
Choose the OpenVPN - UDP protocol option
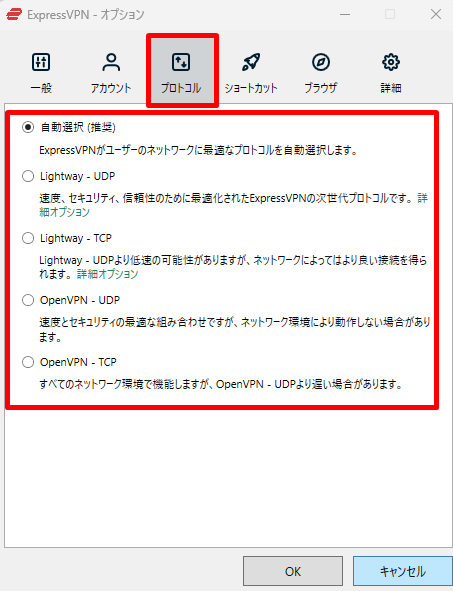point(28,300)
